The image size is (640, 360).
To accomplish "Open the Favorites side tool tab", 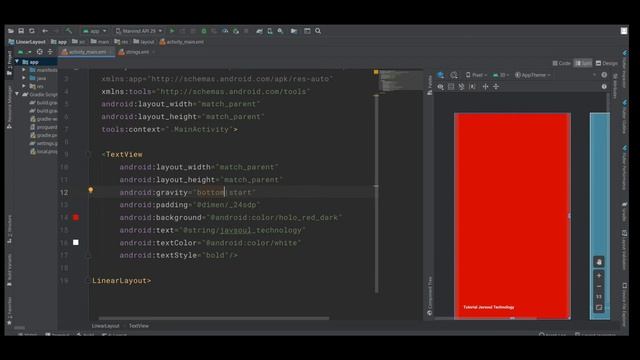I will click(9, 311).
